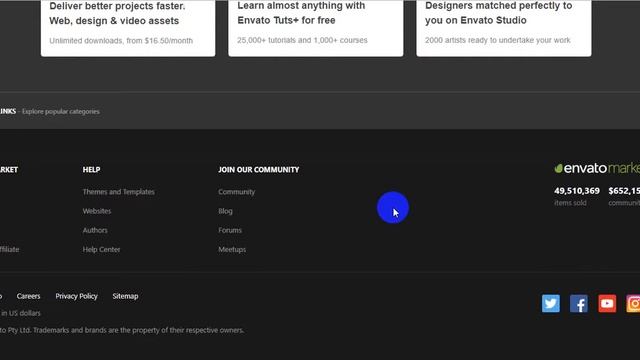Open the Envato Tuts+ free learning card
The height and width of the screenshot is (360, 640).
316,28
